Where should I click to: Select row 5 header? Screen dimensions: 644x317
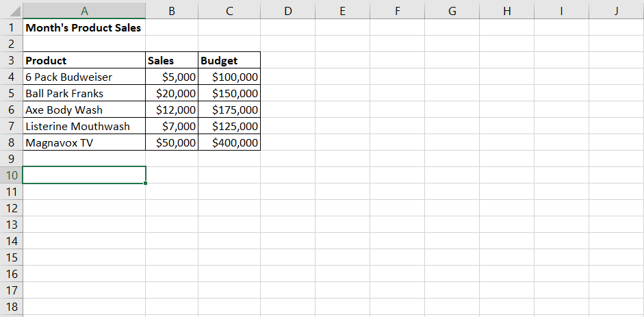(x=12, y=93)
